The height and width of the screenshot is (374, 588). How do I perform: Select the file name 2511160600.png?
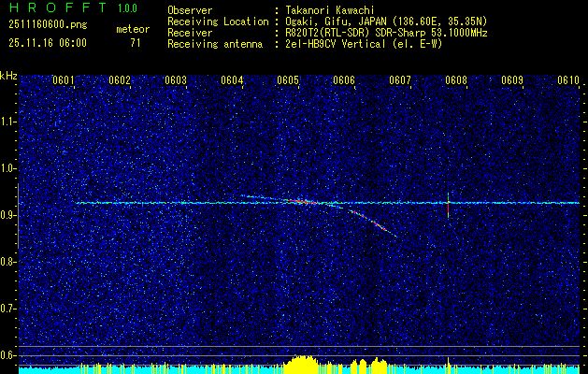[x=48, y=25]
